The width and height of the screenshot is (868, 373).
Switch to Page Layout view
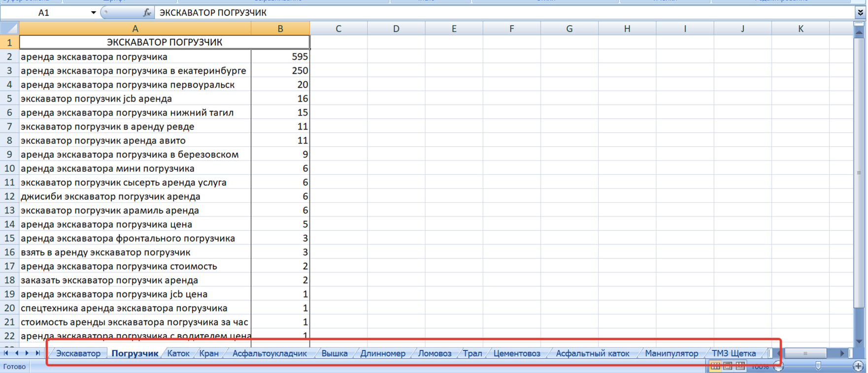click(x=728, y=366)
